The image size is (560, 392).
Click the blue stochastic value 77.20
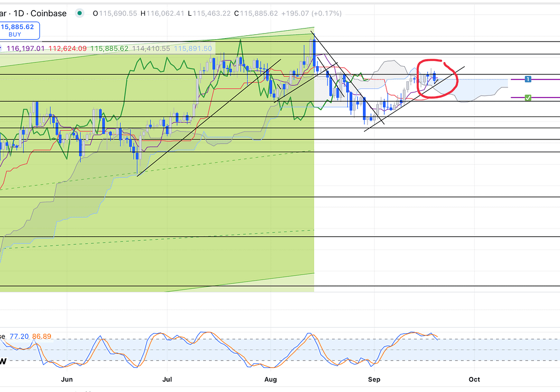(x=19, y=337)
